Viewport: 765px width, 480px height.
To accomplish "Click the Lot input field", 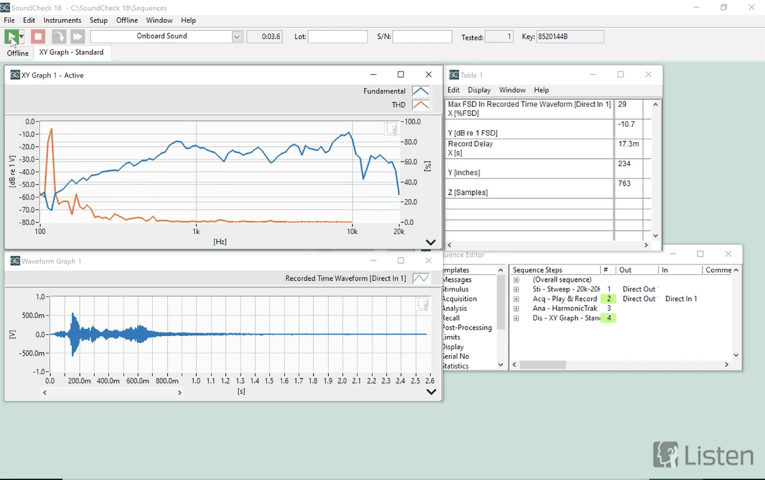I will point(337,37).
